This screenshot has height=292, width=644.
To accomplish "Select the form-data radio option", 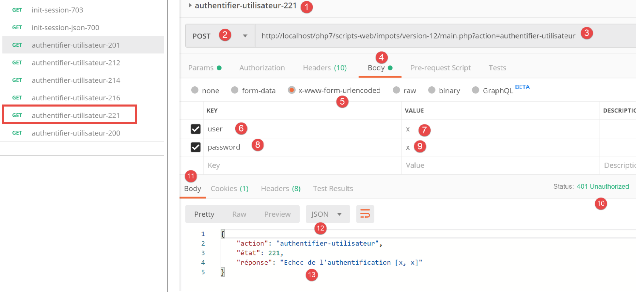I will [235, 90].
